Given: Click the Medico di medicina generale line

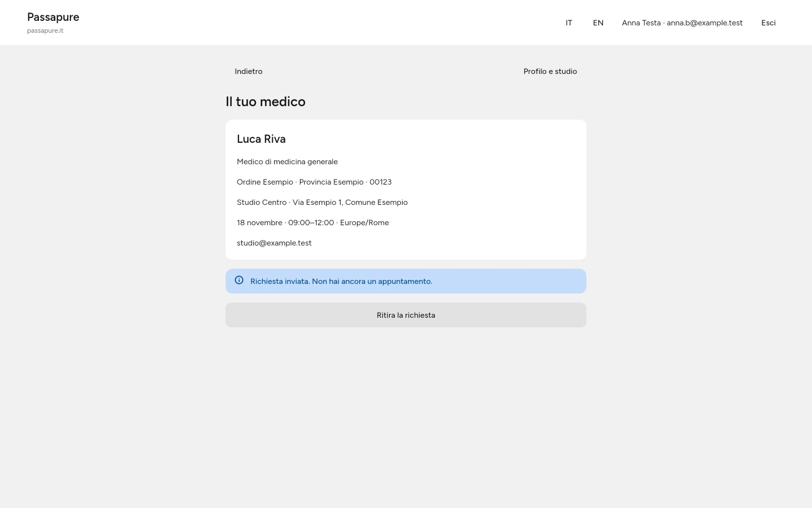Looking at the screenshot, I should coord(287,161).
